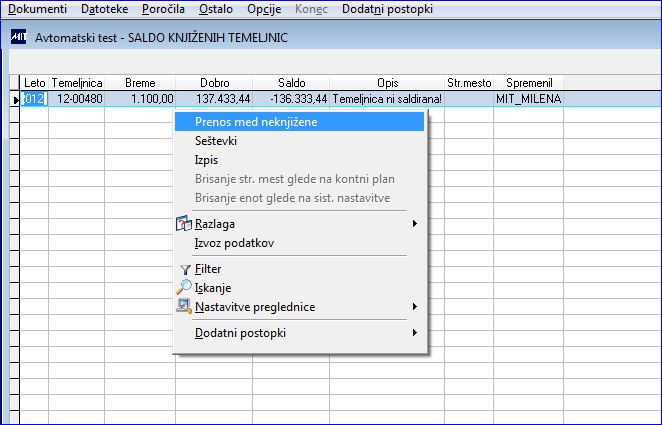The image size is (662, 425).
Task: Click the Iskanje magnifier icon
Action: [184, 287]
